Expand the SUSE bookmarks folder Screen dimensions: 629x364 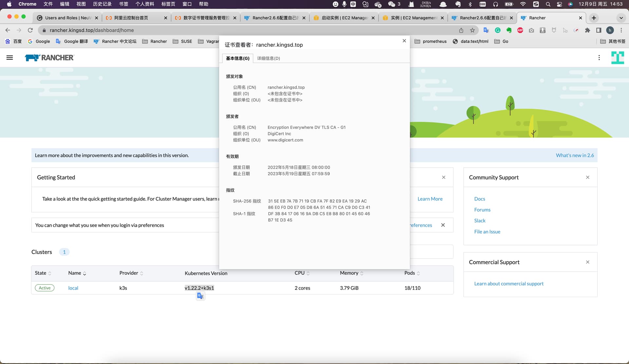182,41
